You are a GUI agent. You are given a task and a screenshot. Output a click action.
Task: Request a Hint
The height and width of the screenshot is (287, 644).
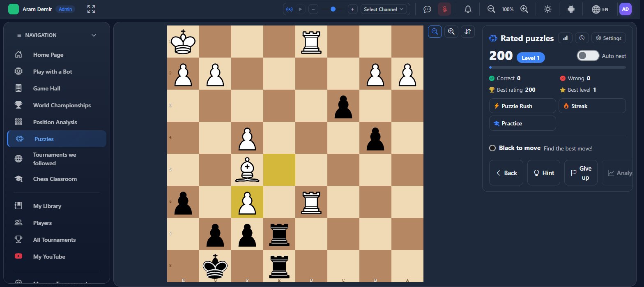tap(543, 173)
